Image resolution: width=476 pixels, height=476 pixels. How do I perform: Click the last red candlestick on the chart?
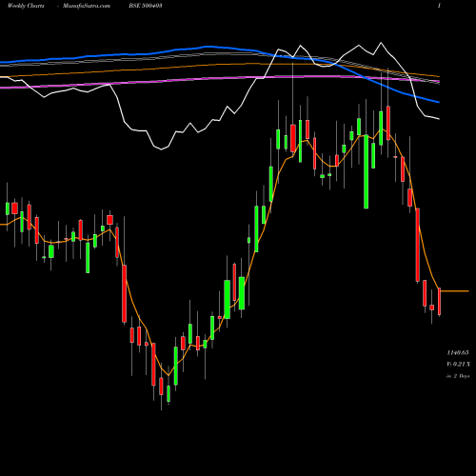point(439,301)
